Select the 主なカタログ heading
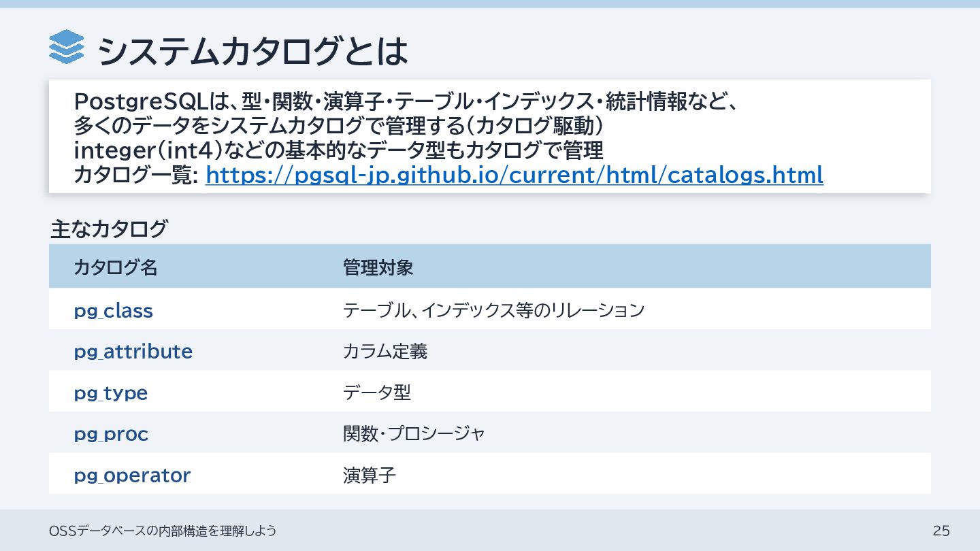This screenshot has height=551, width=980. click(x=108, y=229)
